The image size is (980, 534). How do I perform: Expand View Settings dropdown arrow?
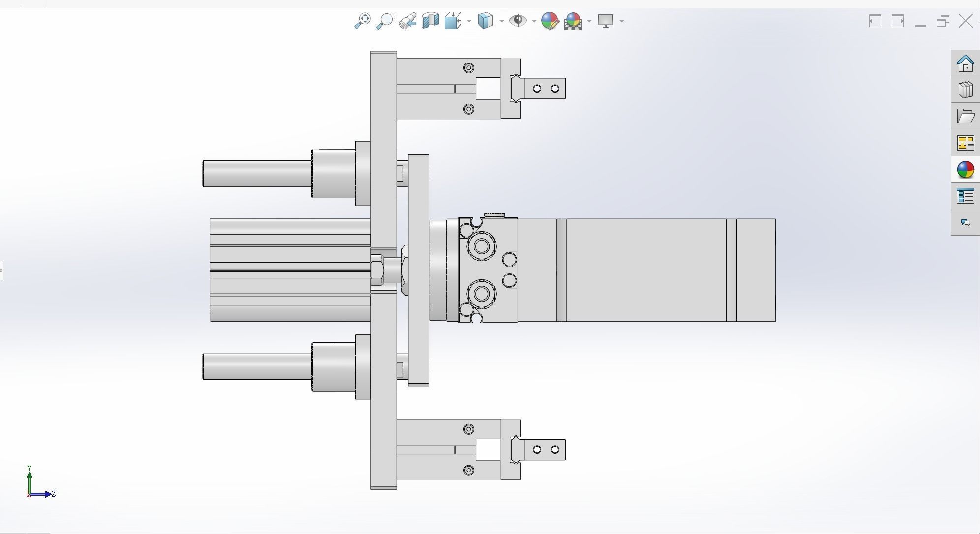[x=622, y=21]
